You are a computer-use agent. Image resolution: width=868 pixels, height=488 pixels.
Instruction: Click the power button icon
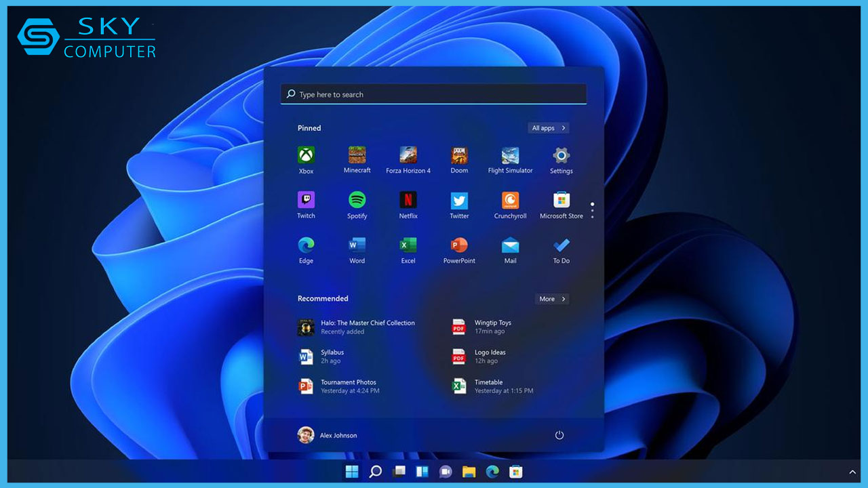click(x=559, y=435)
